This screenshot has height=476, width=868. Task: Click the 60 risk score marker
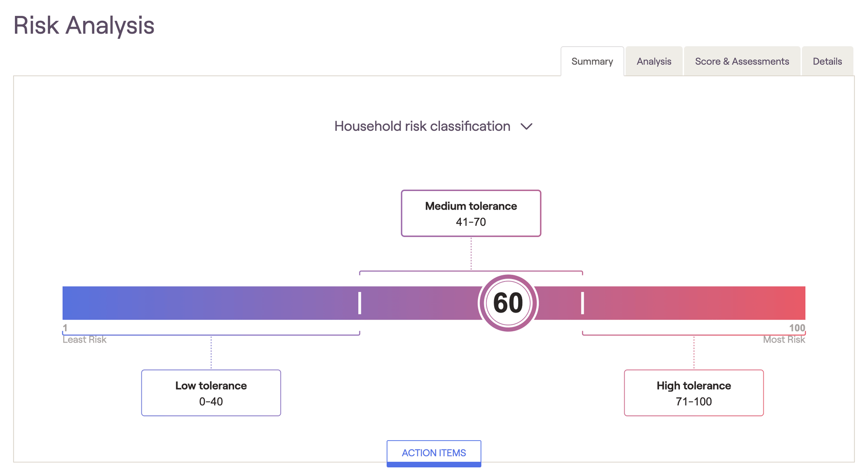tap(508, 303)
